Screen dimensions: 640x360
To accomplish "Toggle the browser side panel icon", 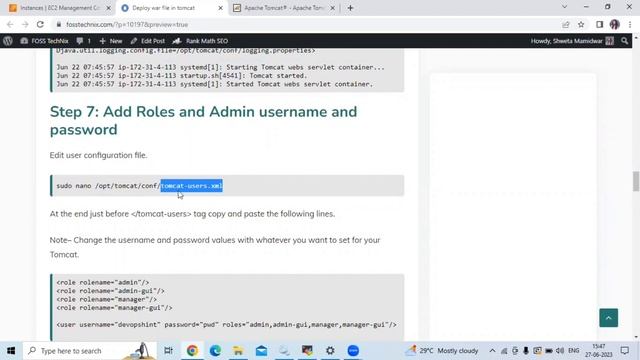I will 599,24.
